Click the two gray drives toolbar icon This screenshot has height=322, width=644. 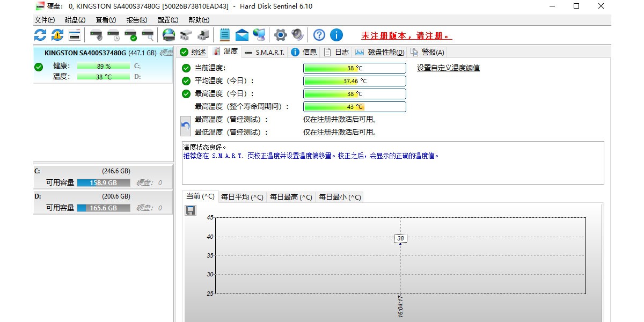[x=186, y=35]
